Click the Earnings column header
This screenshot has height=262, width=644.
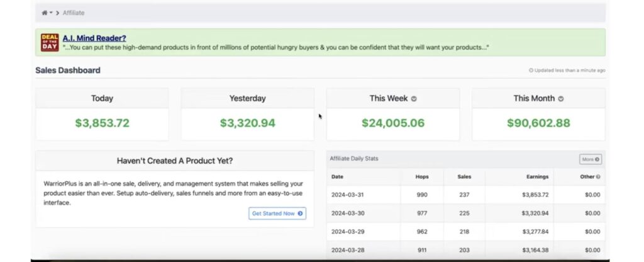point(537,177)
